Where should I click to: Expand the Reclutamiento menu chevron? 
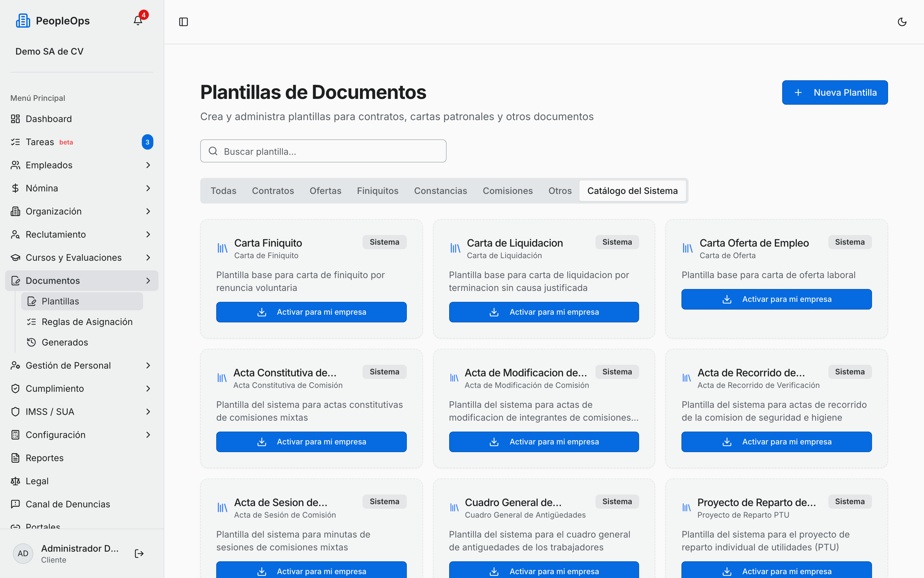tap(148, 234)
